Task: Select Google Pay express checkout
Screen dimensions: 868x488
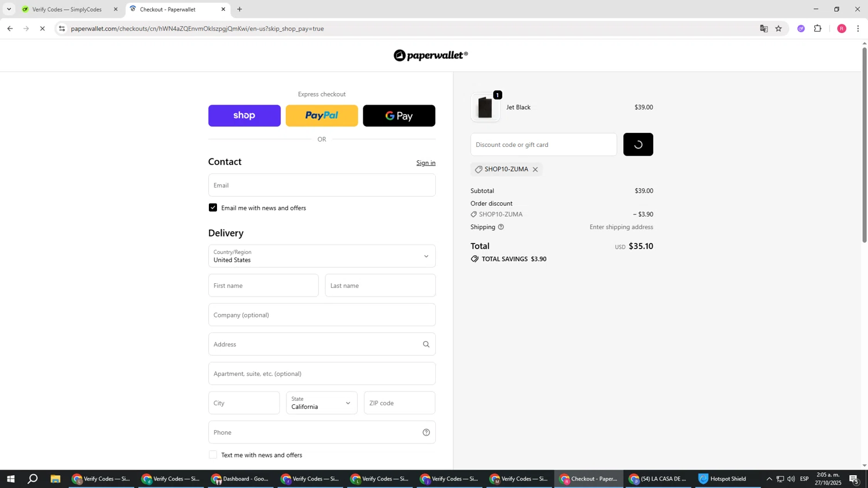Action: (399, 116)
